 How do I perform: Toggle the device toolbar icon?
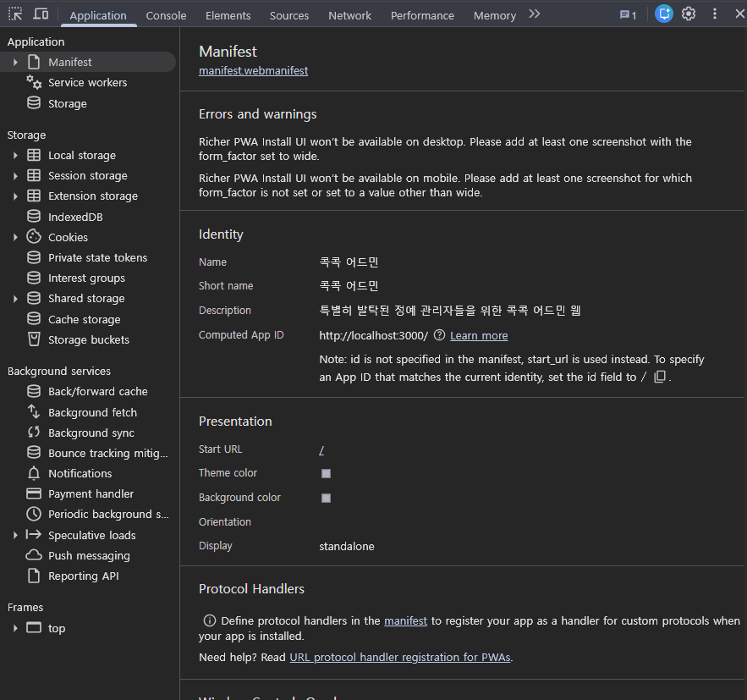(x=41, y=14)
